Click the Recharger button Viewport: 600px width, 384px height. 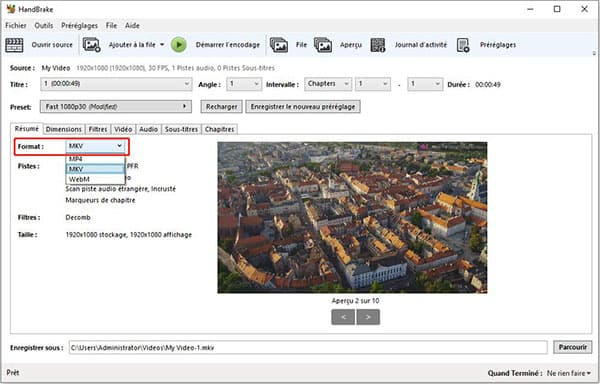click(222, 107)
